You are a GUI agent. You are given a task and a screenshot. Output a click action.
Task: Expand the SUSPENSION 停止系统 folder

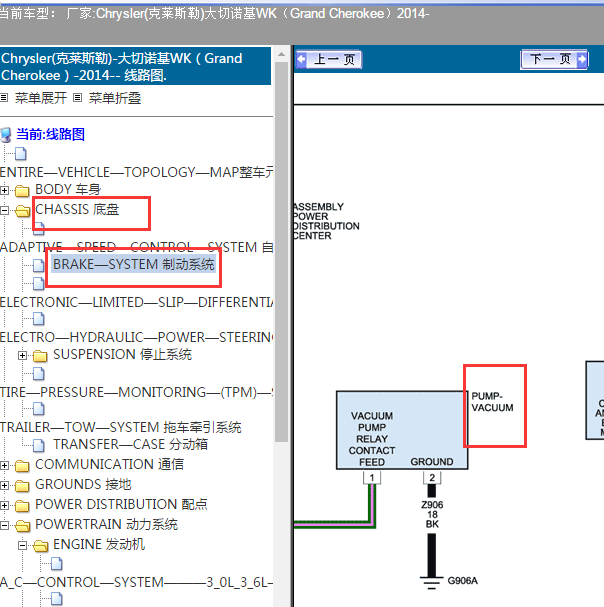(22, 355)
